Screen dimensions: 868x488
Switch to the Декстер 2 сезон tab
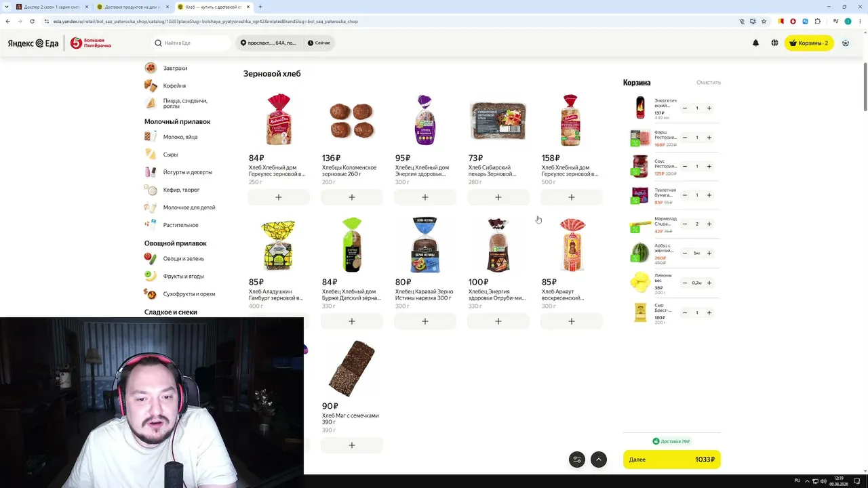52,7
